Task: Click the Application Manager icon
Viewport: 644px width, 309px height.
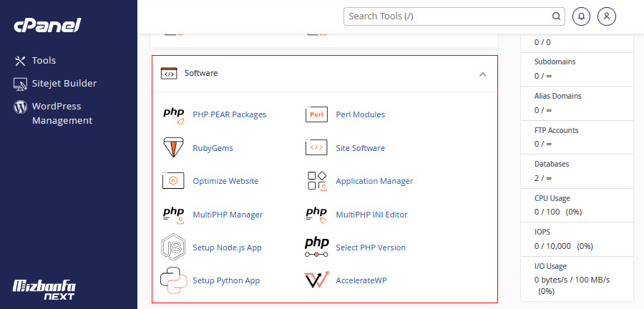Action: pos(317,181)
